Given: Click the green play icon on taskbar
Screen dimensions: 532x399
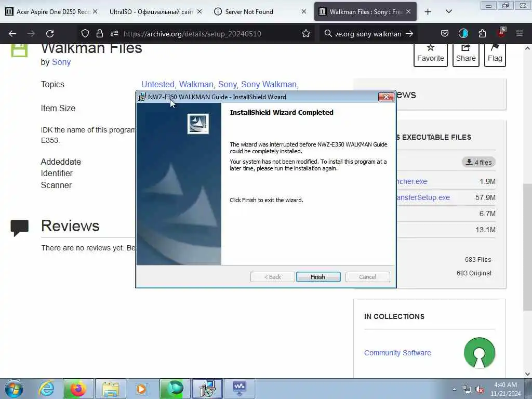Looking at the screenshot, I should (175, 389).
